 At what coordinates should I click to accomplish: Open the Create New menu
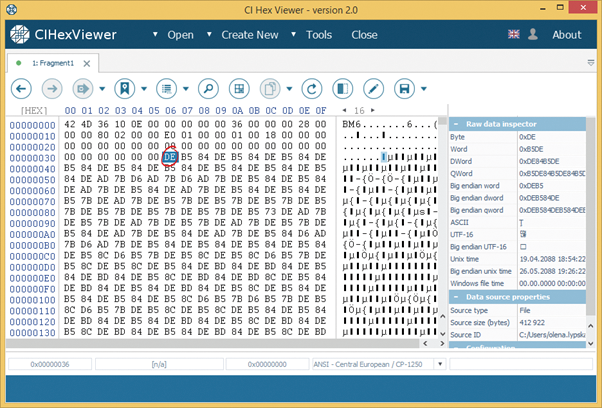point(250,35)
